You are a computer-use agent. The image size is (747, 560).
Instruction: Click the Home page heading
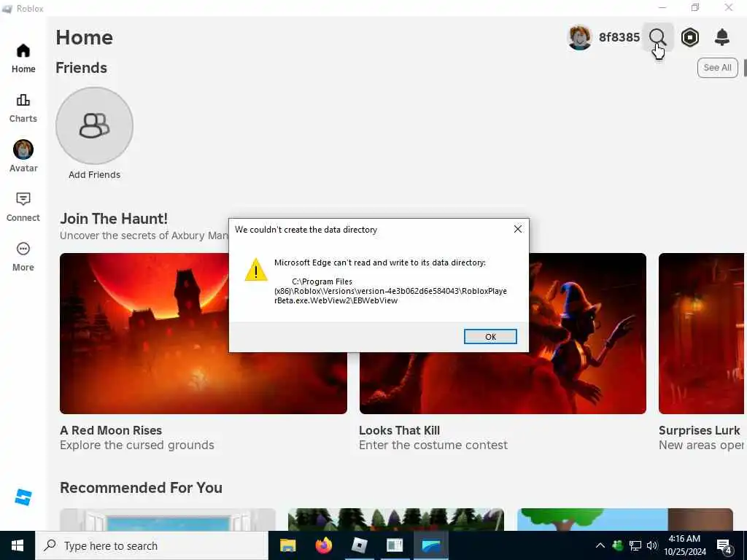pos(85,38)
